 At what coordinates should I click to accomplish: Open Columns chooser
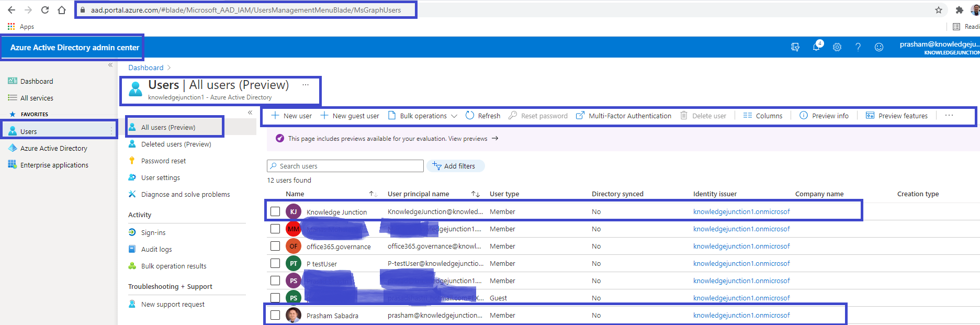763,116
